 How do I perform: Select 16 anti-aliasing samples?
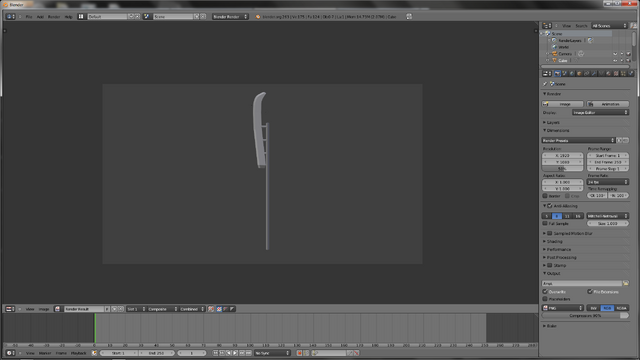[578, 216]
